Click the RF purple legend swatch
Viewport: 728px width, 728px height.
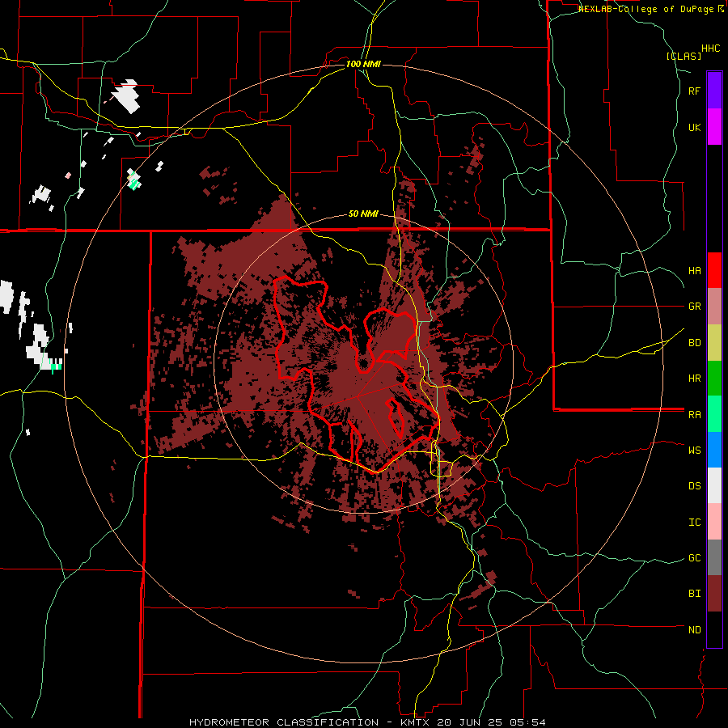pos(714,91)
